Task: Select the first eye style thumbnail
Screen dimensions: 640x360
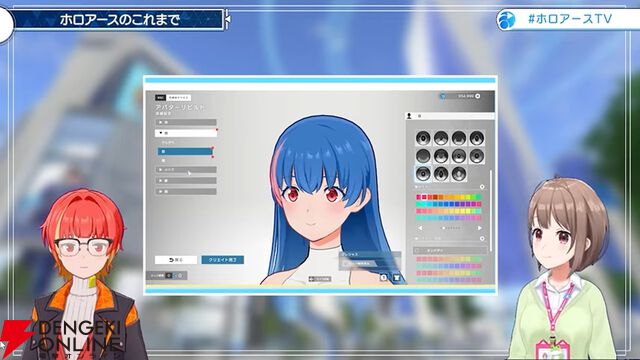Action: point(423,138)
